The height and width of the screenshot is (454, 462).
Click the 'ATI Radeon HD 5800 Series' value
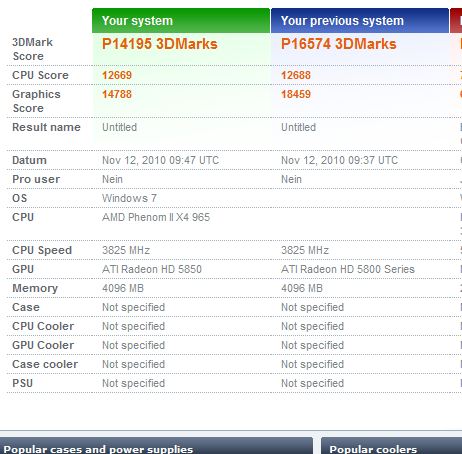click(x=348, y=269)
